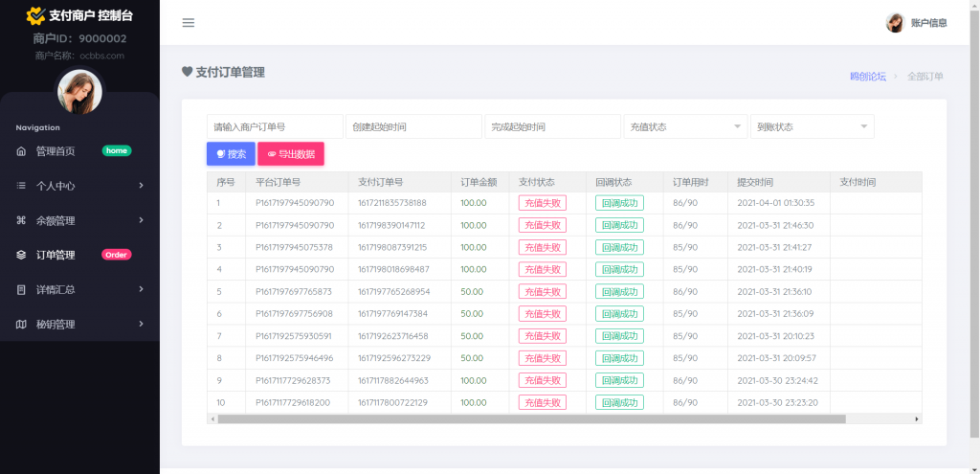980x474 pixels.
Task: Click the user avatar beside 账户信息
Action: [895, 23]
